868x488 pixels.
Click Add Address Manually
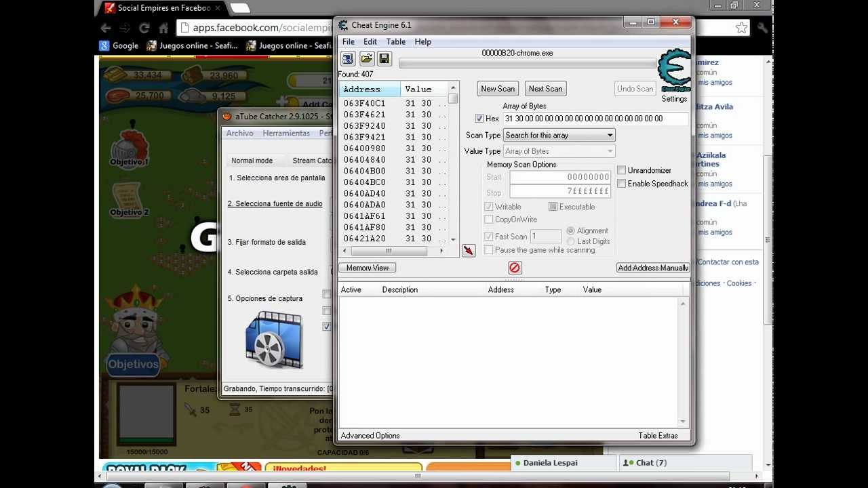tap(652, 268)
